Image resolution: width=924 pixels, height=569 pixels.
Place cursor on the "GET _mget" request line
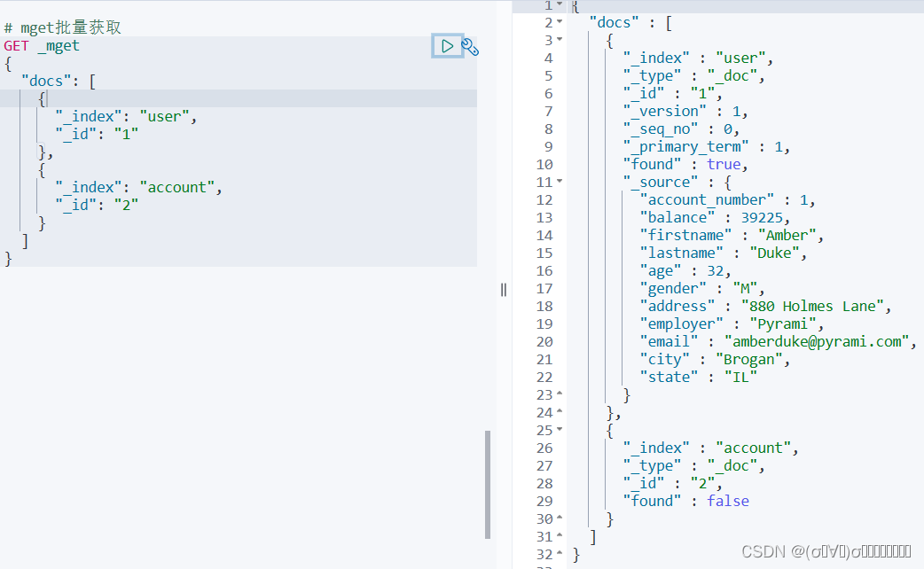(42, 46)
